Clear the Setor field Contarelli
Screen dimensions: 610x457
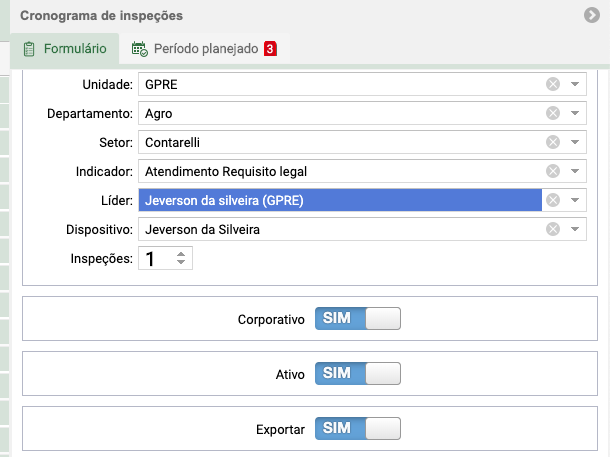(x=552, y=142)
